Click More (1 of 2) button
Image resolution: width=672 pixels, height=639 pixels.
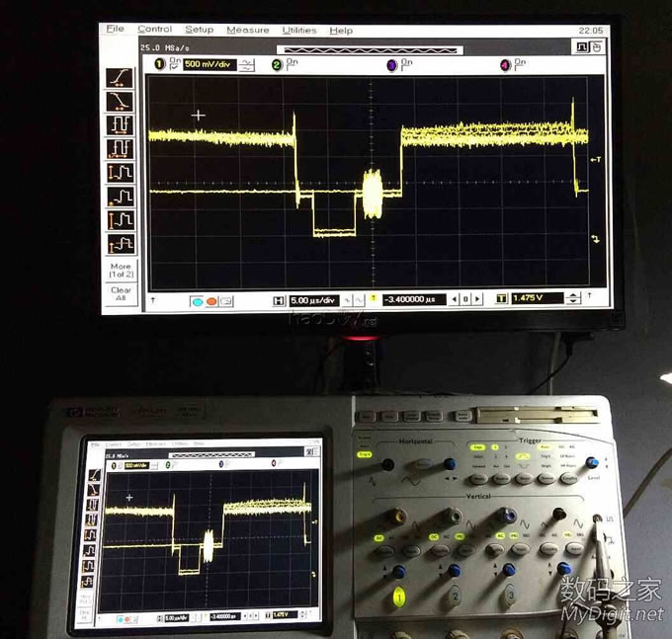121,270
